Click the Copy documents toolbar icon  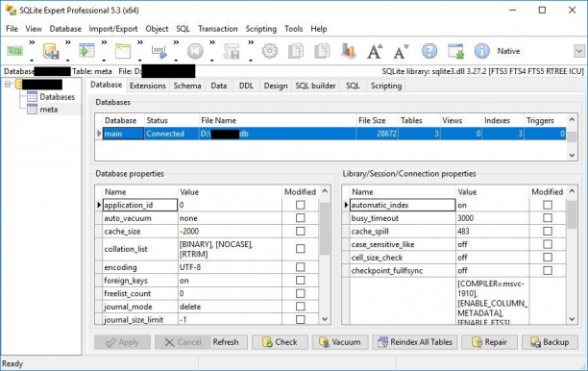pyautogui.click(x=296, y=51)
